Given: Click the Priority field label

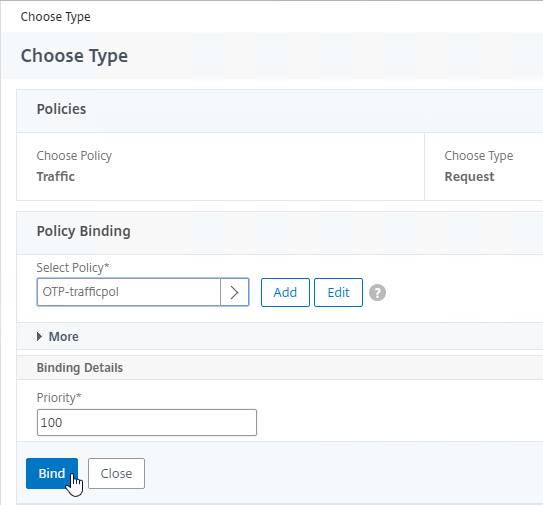Looking at the screenshot, I should pyautogui.click(x=59, y=398).
